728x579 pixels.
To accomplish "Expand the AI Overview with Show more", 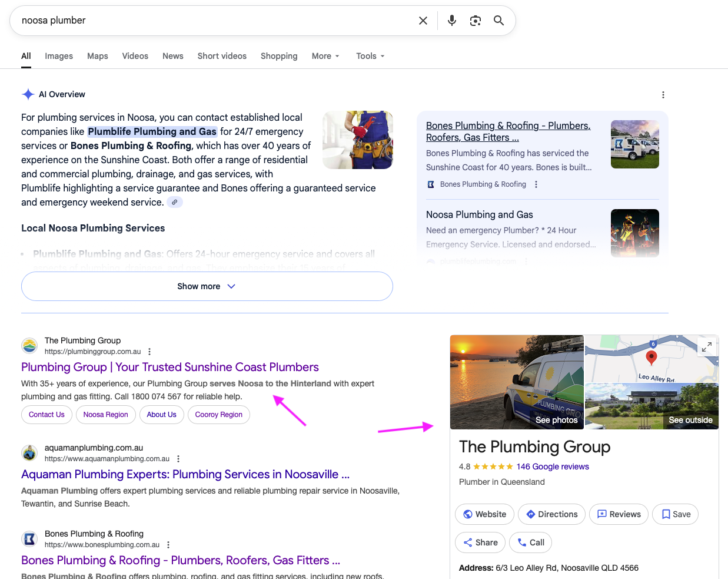I will click(x=207, y=286).
